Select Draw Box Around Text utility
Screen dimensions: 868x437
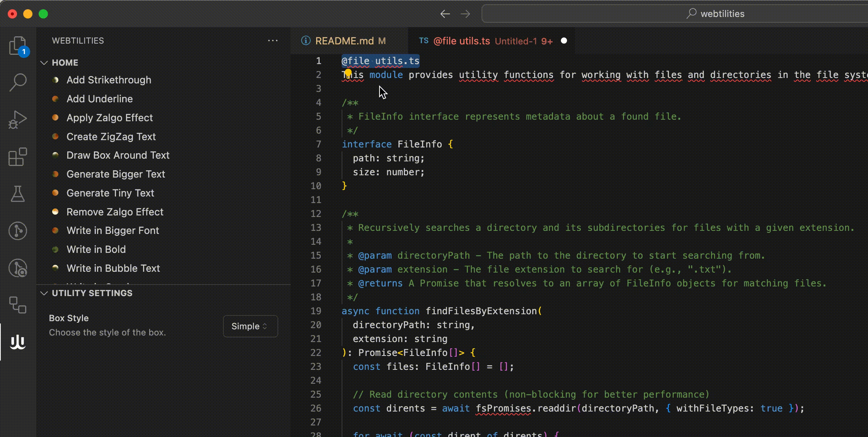118,155
